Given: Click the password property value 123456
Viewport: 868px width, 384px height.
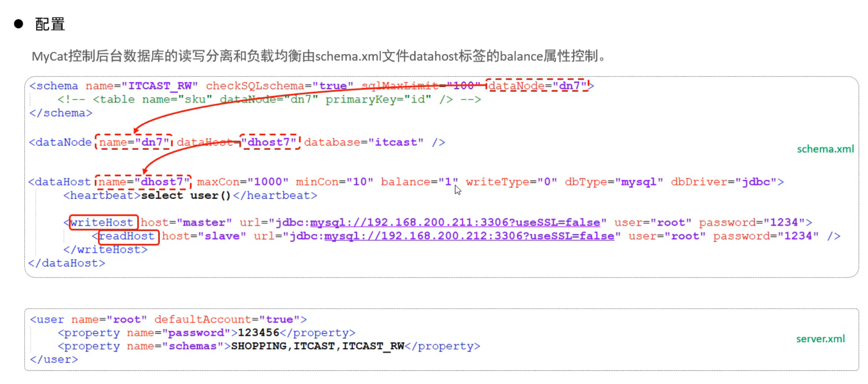Looking at the screenshot, I should pos(258,333).
